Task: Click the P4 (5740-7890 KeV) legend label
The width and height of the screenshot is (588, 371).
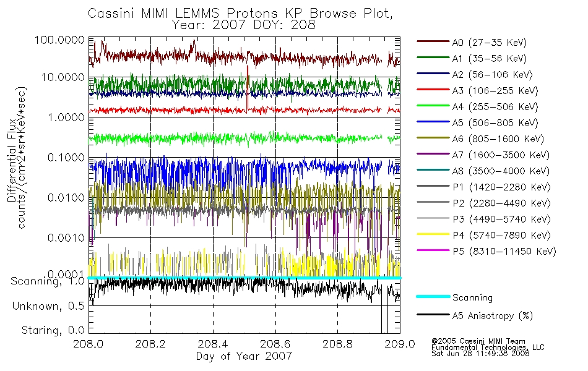Action: 501,236
